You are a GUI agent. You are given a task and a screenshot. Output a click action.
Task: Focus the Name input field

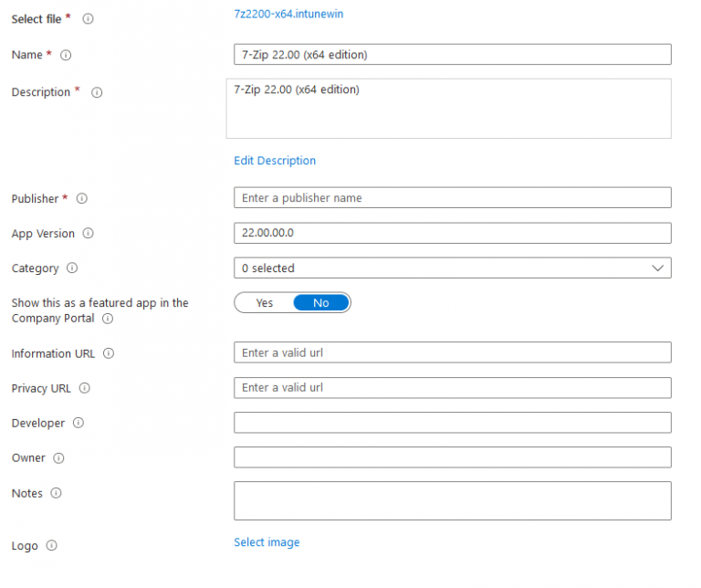pos(453,54)
